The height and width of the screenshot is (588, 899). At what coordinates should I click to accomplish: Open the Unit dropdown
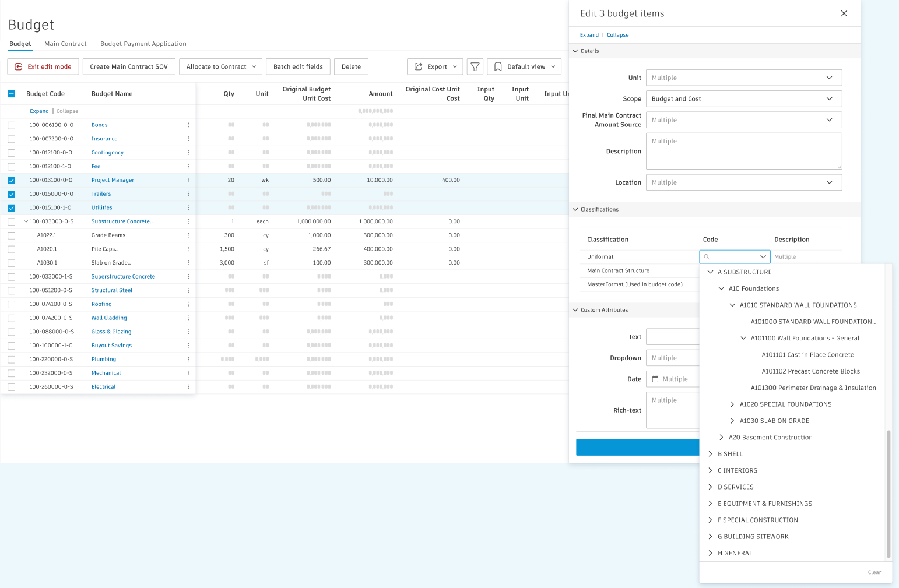[744, 78]
